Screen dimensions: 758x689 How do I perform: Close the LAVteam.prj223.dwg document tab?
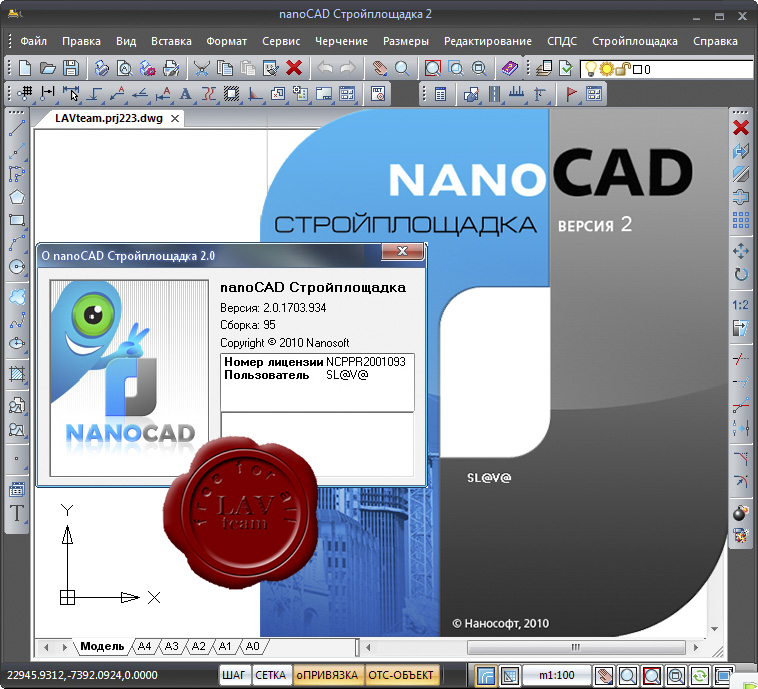175,118
